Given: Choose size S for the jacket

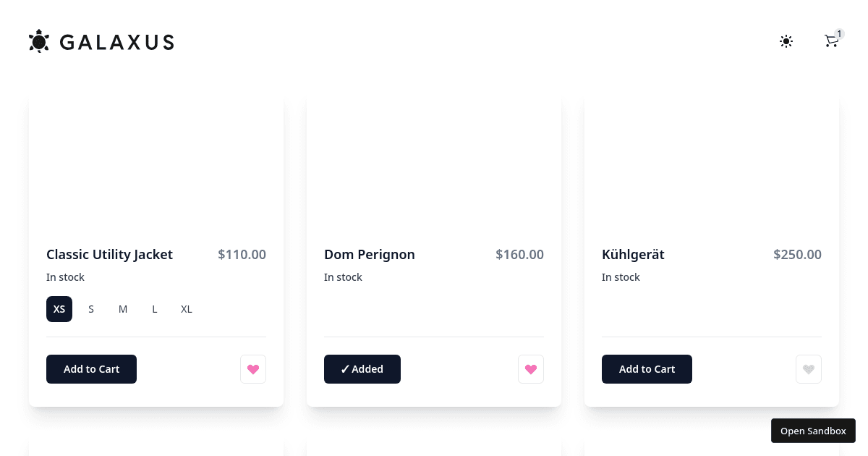Looking at the screenshot, I should [x=91, y=309].
